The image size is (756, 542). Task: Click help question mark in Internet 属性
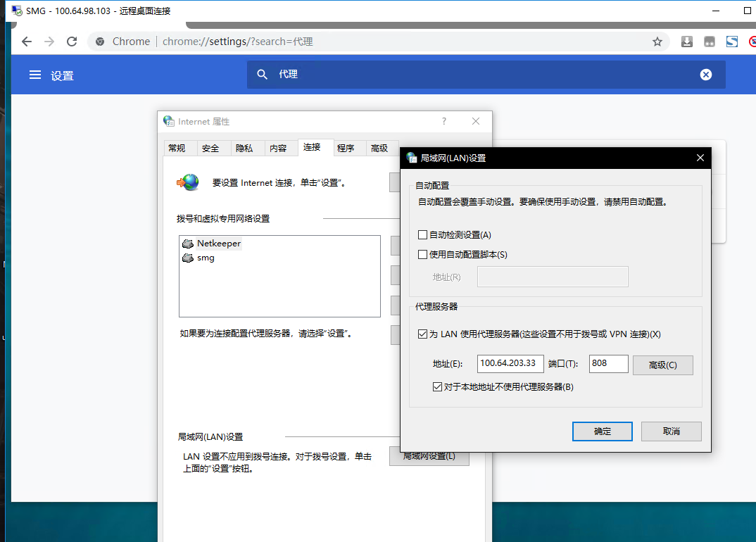pyautogui.click(x=444, y=121)
